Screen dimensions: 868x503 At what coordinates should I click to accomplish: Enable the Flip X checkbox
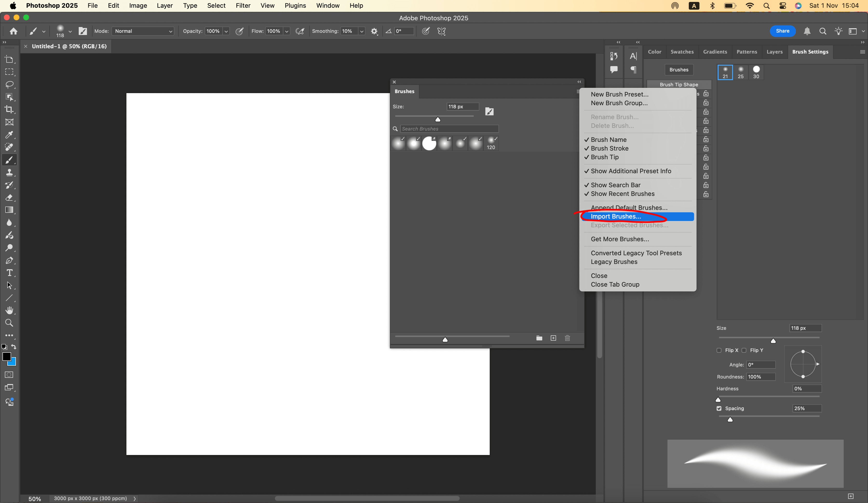point(719,350)
